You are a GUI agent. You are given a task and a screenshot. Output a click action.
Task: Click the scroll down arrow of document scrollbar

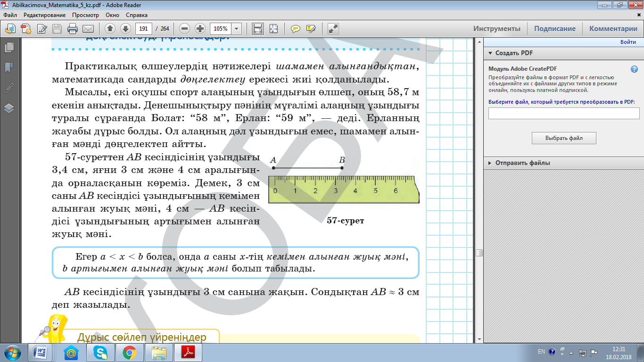[479, 339]
